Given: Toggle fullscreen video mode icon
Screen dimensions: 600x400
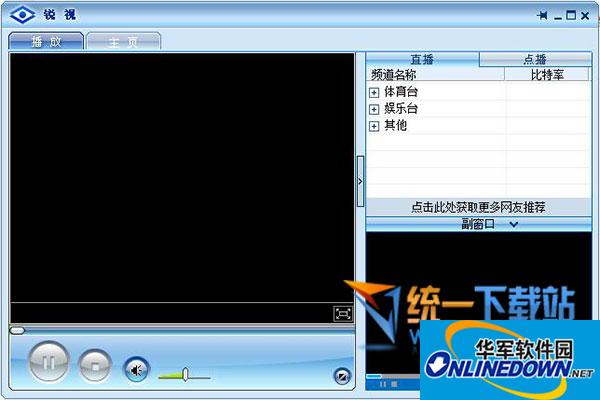Looking at the screenshot, I should (x=343, y=314).
